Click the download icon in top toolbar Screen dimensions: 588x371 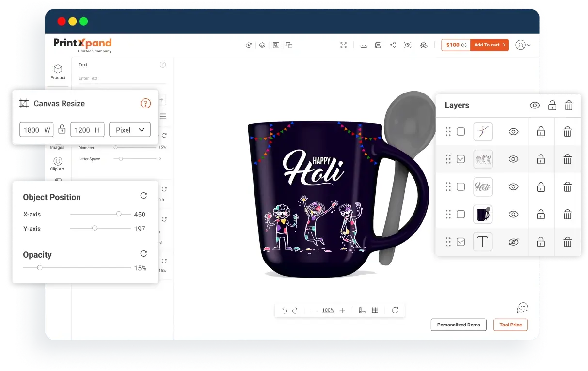pos(364,45)
